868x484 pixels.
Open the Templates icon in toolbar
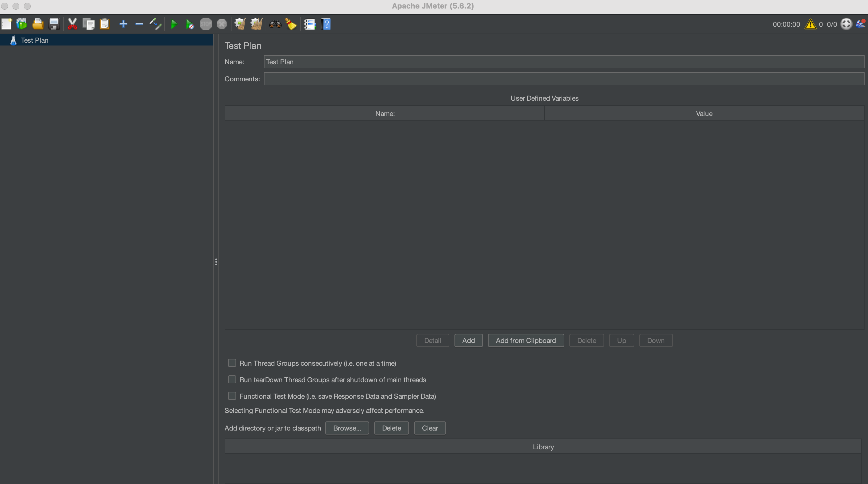click(22, 24)
